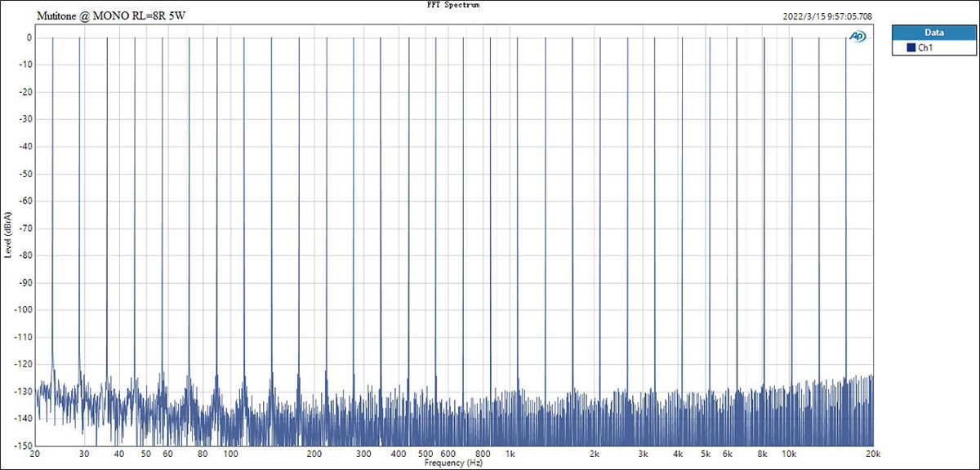Viewport: 980px width, 470px height.
Task: Click the 2k frequency tick label
Action: pyautogui.click(x=595, y=454)
